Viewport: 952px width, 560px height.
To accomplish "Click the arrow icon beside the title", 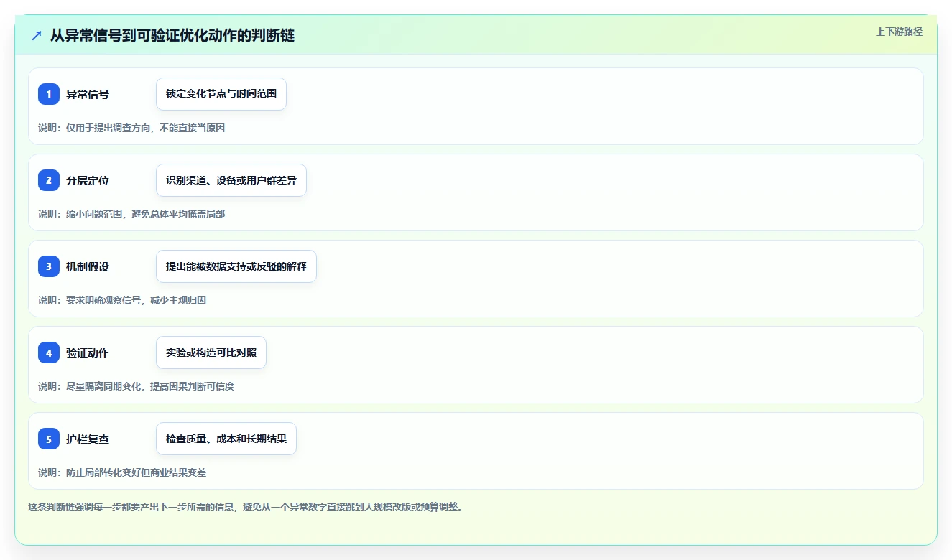I will [x=37, y=35].
